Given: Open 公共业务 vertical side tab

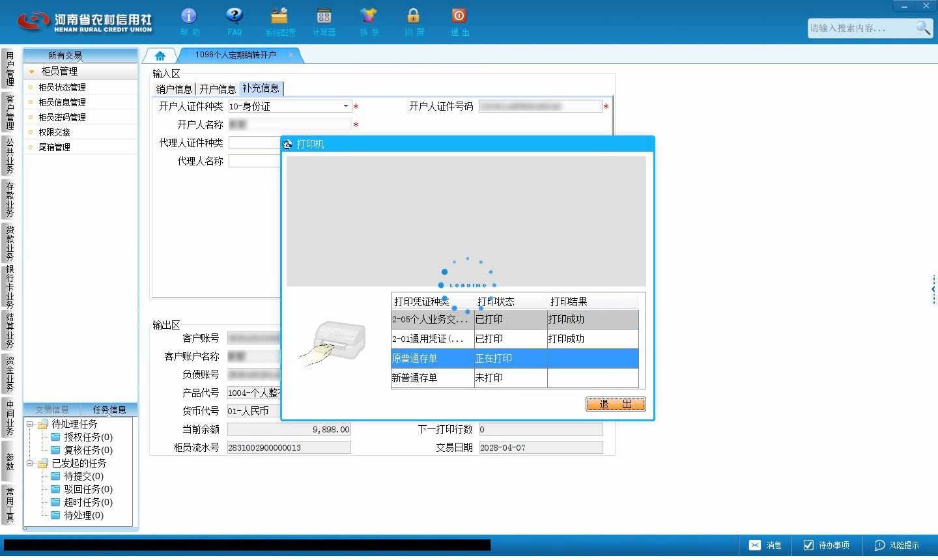Looking at the screenshot, I should point(9,156).
